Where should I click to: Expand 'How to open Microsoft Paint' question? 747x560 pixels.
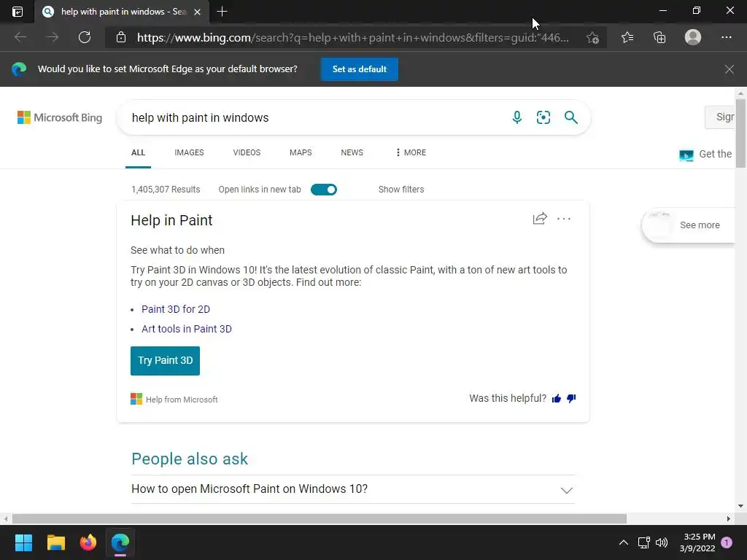(353, 489)
